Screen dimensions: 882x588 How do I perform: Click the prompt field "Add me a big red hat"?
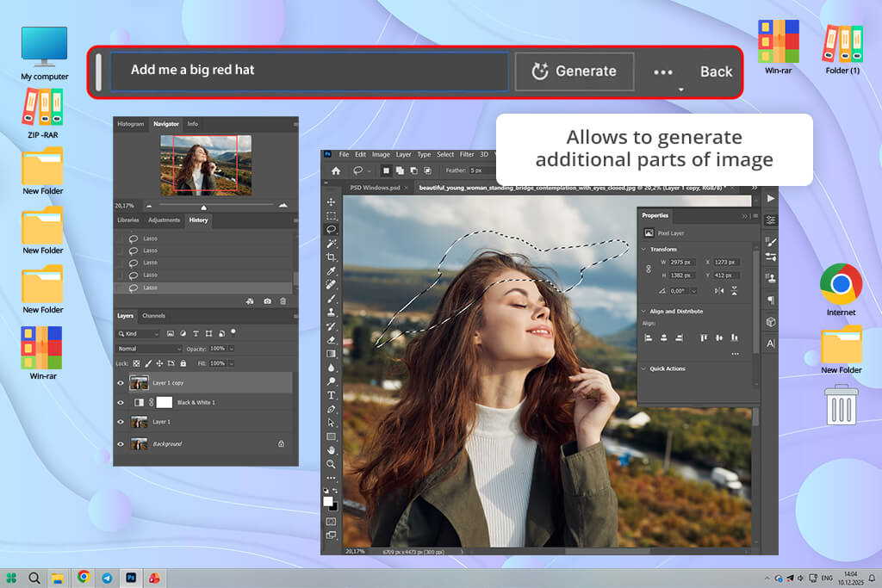click(x=310, y=71)
